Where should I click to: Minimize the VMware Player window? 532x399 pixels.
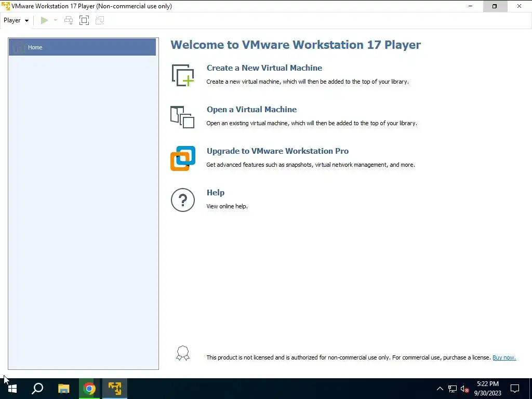pyautogui.click(x=470, y=6)
